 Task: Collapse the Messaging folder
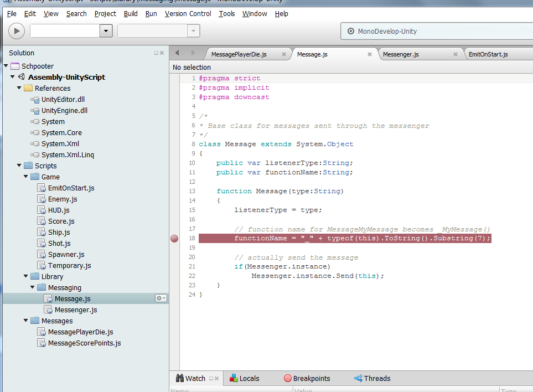(32, 287)
